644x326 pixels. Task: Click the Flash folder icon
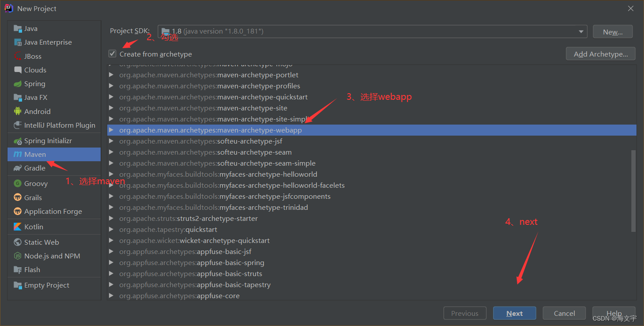click(18, 270)
